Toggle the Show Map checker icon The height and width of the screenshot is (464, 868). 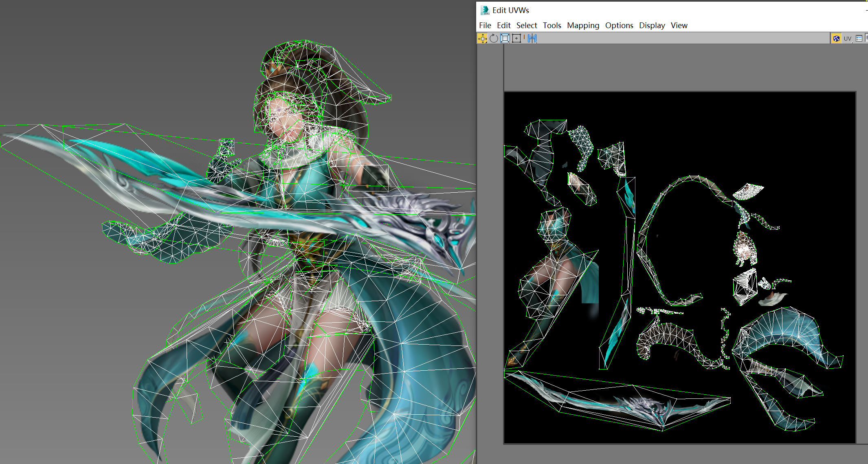[x=836, y=38]
